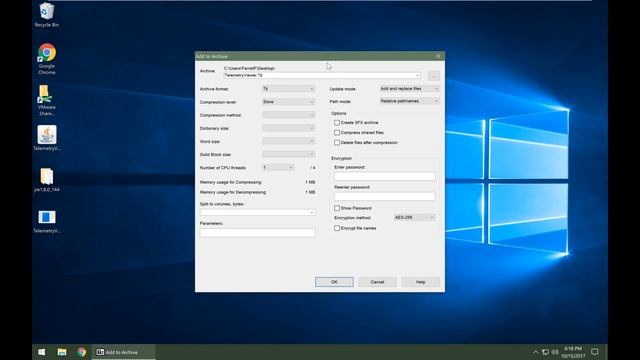Open Number of CPU threads dropdown
Screen dimensions: 640x360
[x=278, y=167]
